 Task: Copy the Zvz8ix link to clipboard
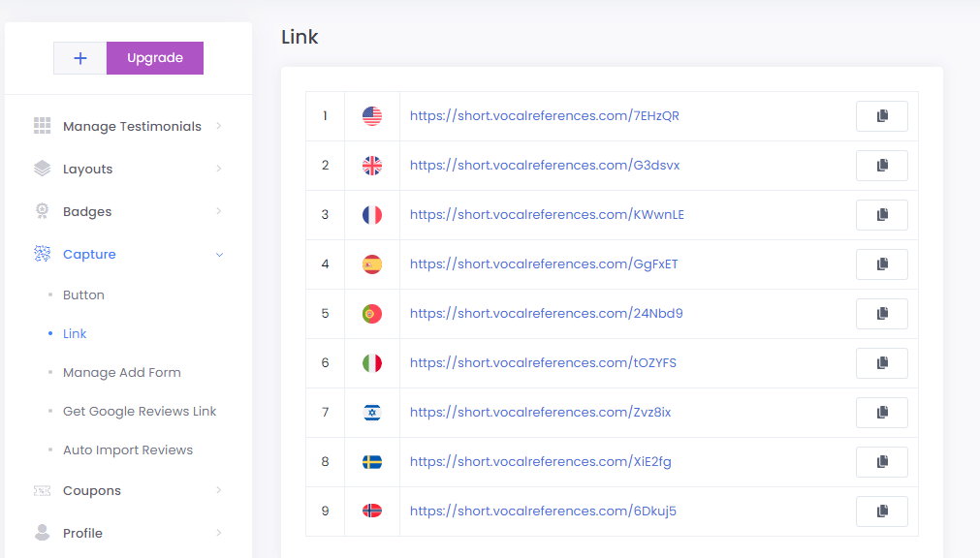click(x=882, y=412)
